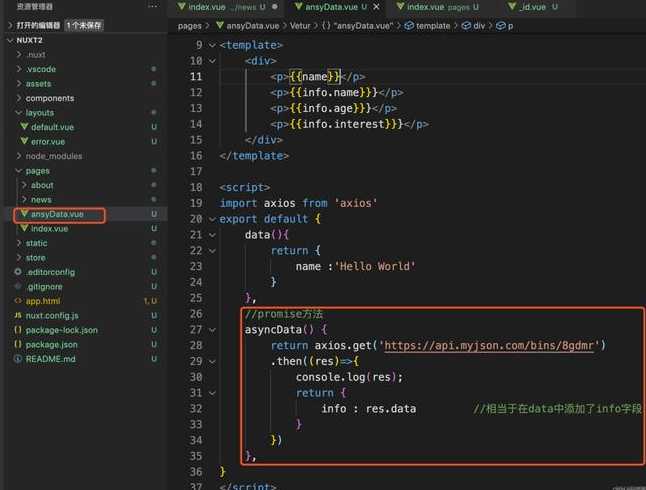The height and width of the screenshot is (490, 646).
Task: Click the unsaved count badge in open editors
Action: 84,26
